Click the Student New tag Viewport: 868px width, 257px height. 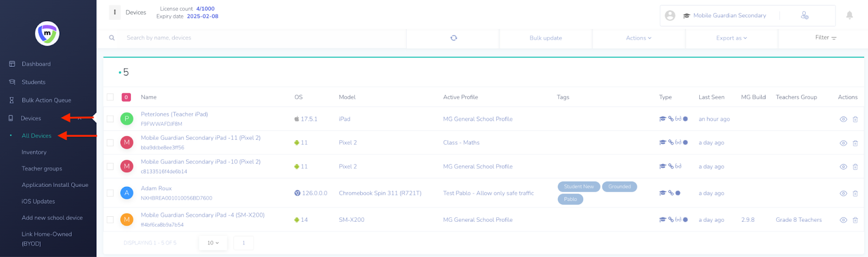pos(579,186)
